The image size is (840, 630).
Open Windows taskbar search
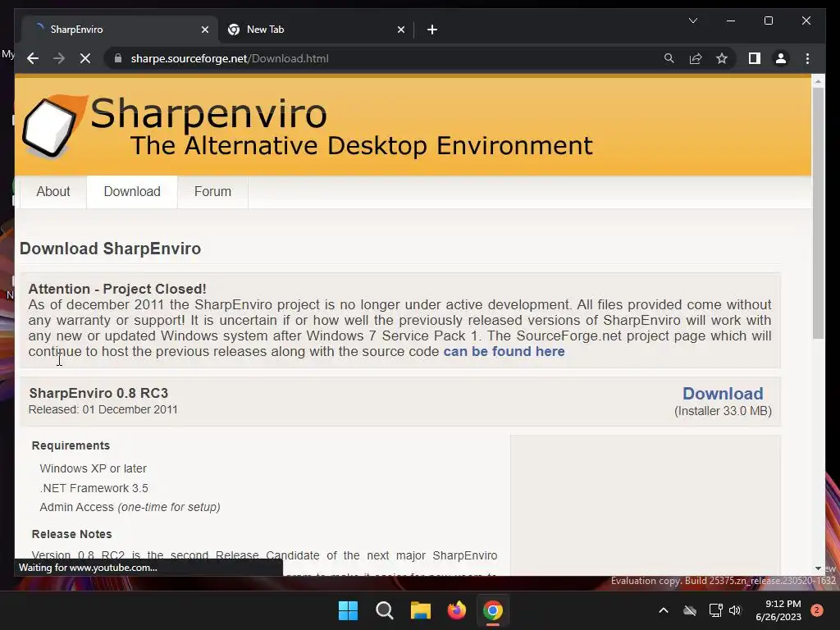pyautogui.click(x=384, y=610)
